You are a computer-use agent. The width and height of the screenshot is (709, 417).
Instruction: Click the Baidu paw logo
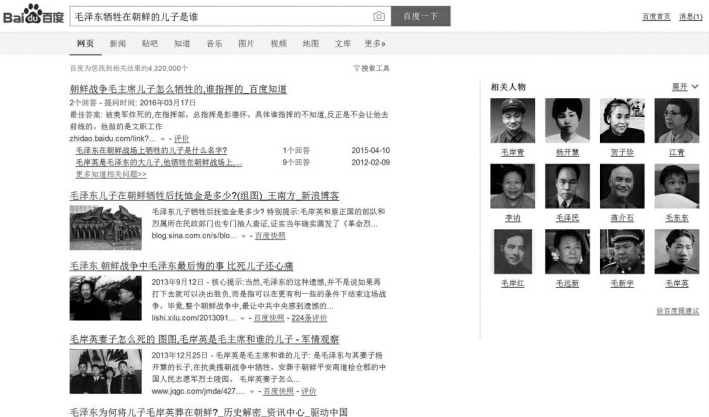33,15
